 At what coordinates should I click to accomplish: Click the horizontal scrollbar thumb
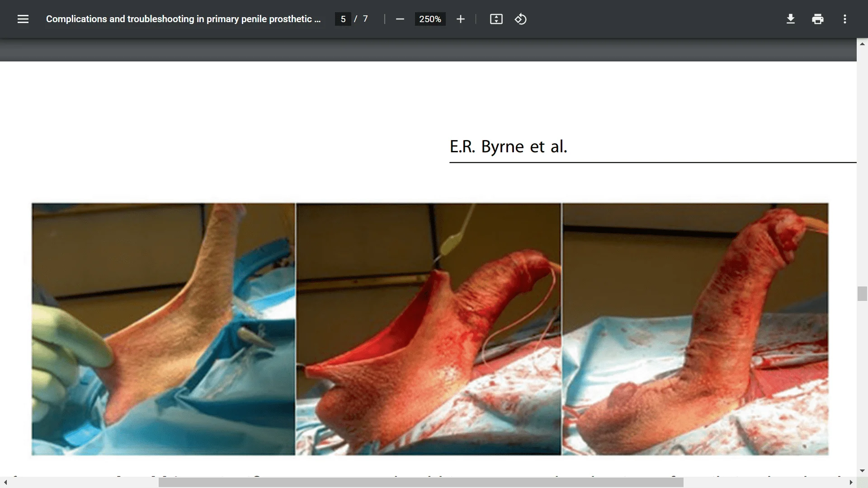421,483
